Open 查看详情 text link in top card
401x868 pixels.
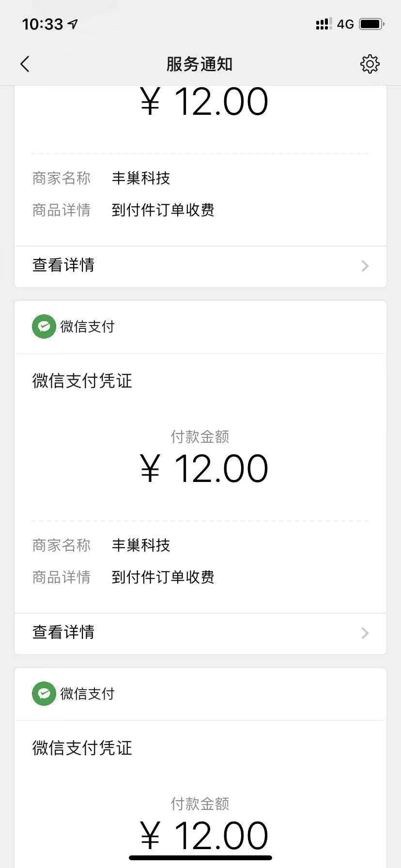(63, 265)
